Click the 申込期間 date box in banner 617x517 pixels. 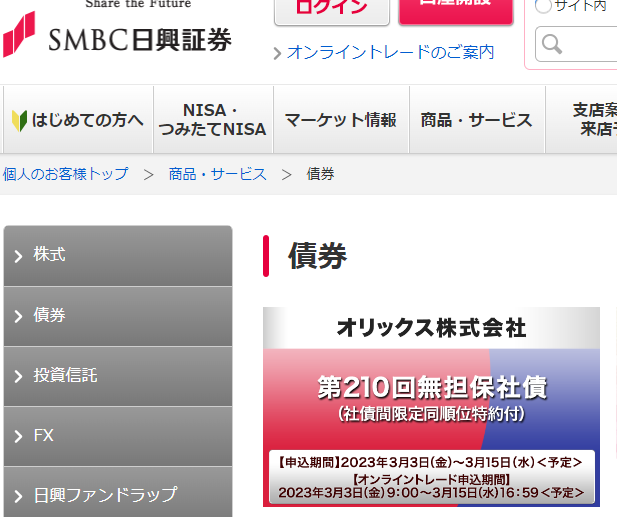432,477
